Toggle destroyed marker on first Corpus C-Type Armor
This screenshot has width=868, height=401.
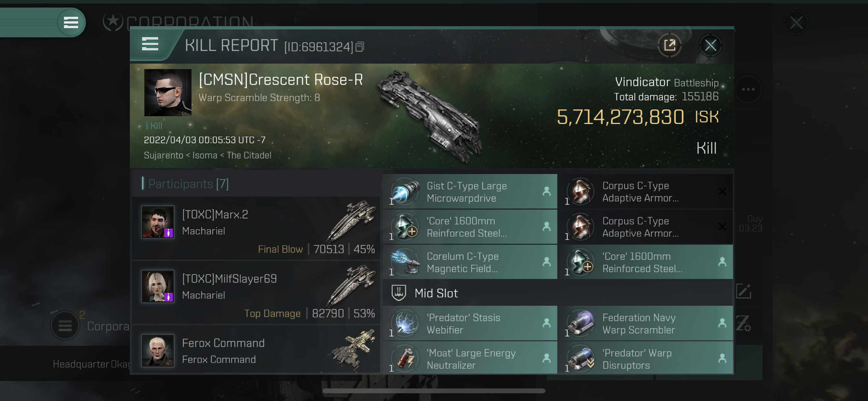tap(722, 191)
